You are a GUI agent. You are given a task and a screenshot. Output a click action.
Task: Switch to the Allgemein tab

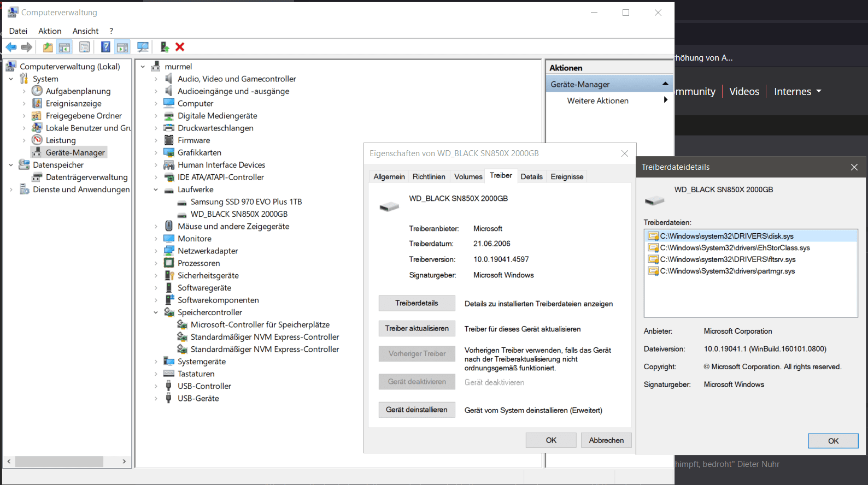pyautogui.click(x=389, y=176)
